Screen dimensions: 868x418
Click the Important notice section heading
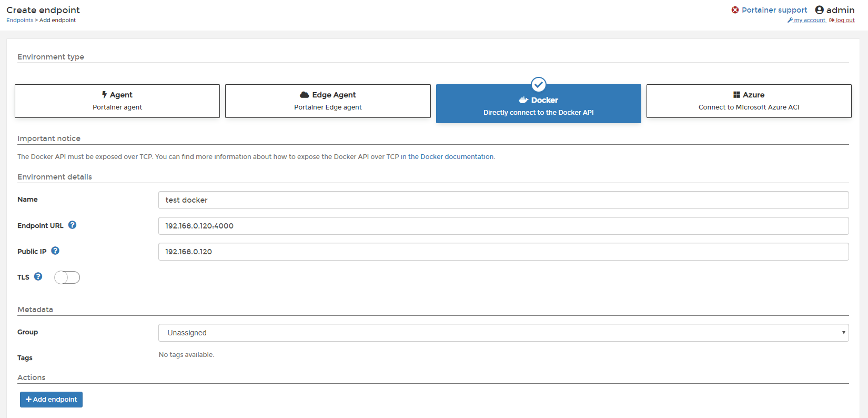tap(49, 138)
